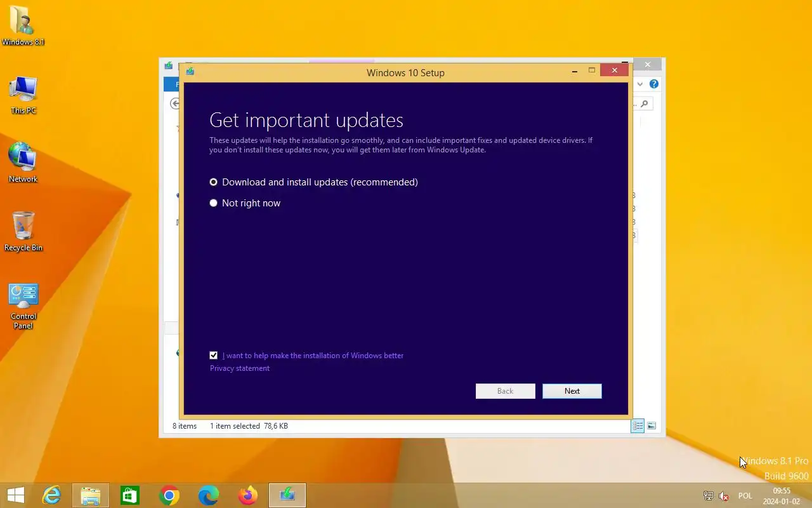Switch Explorer to large icons view

point(652,426)
